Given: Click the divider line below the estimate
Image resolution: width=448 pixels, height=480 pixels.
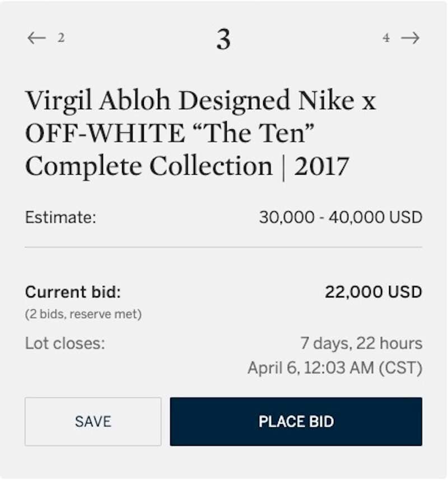Looking at the screenshot, I should (223, 247).
